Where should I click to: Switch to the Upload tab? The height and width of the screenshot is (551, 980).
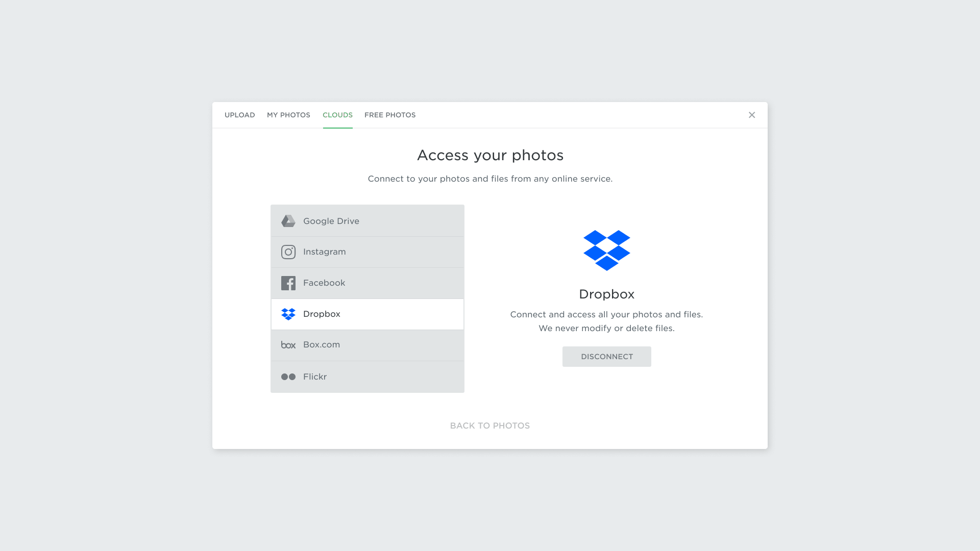(x=239, y=115)
